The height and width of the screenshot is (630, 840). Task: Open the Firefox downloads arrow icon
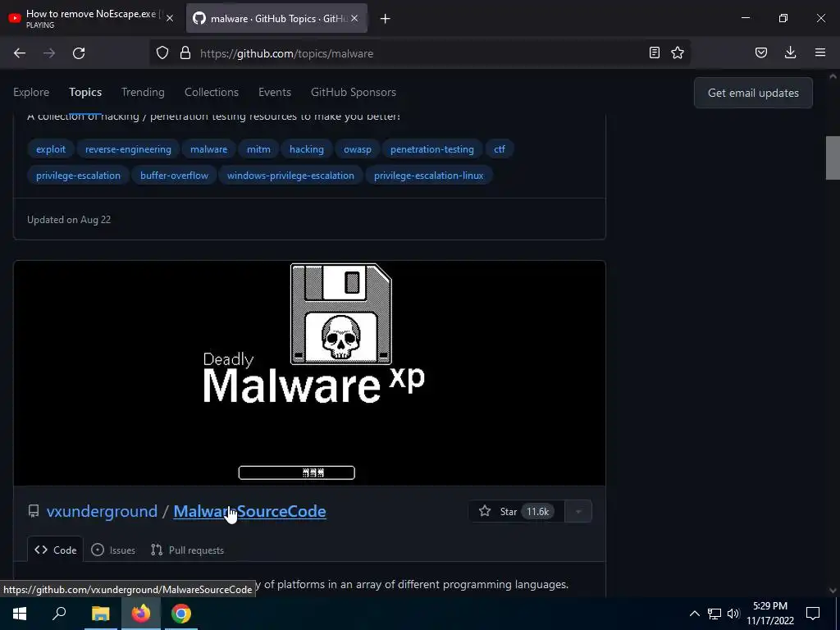coord(790,53)
